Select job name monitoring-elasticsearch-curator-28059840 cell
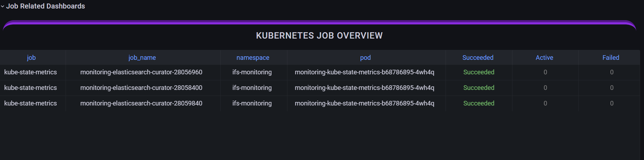 click(x=141, y=103)
